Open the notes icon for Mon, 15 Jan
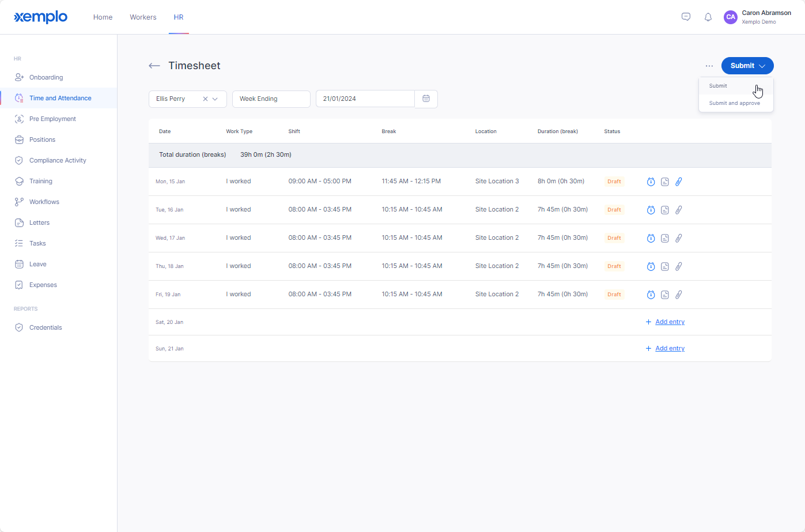Screen dimensions: 805x532 click(x=665, y=182)
